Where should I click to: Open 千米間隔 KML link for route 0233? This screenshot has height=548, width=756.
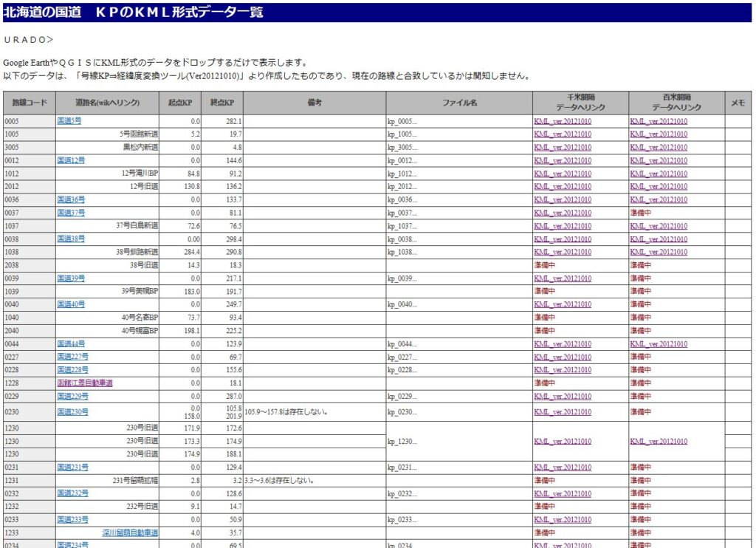(x=563, y=520)
